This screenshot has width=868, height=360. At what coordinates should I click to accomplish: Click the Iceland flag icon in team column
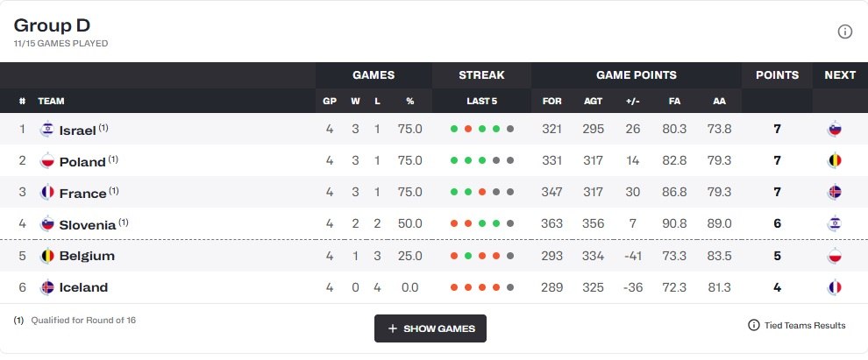pyautogui.click(x=47, y=287)
